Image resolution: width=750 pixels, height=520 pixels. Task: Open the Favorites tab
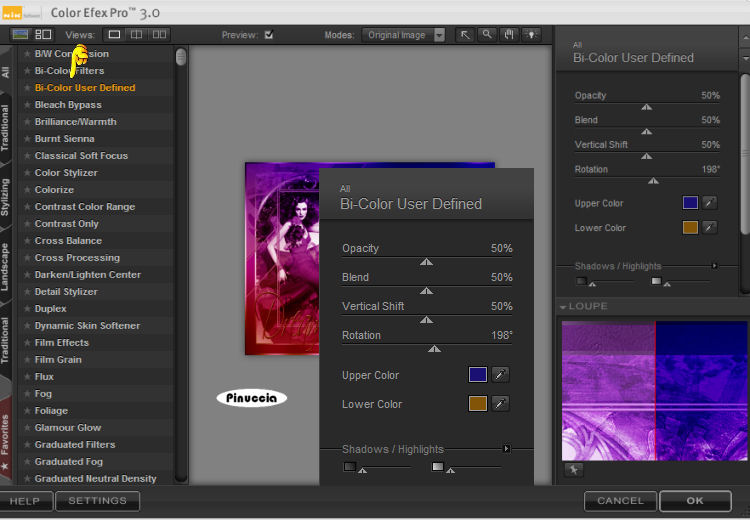5,440
